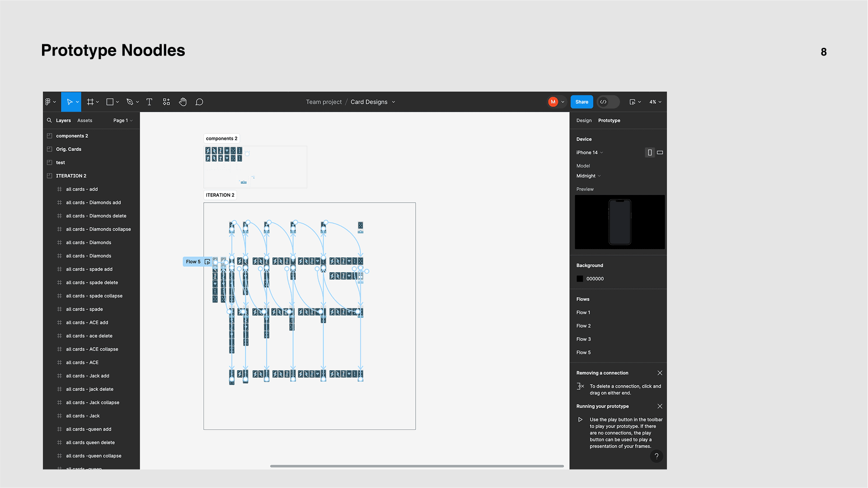The image size is (868, 488).
Task: Open the Midnight model dropdown
Action: point(588,176)
